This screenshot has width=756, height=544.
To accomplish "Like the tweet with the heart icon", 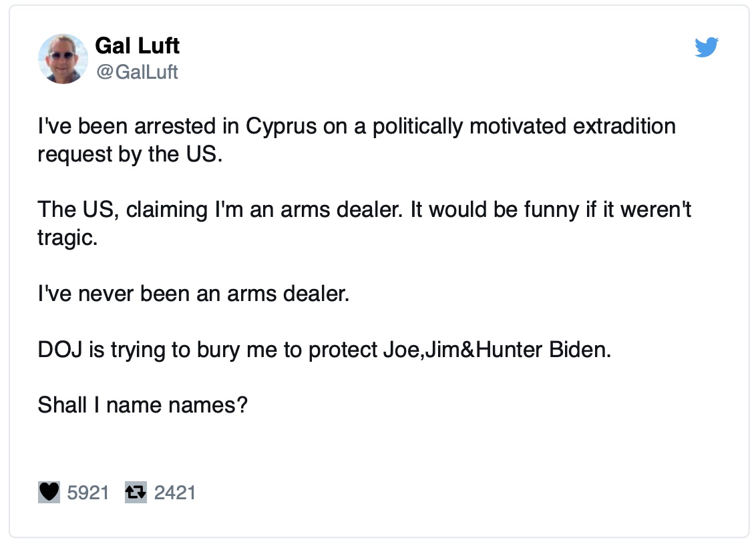I will coord(49,493).
